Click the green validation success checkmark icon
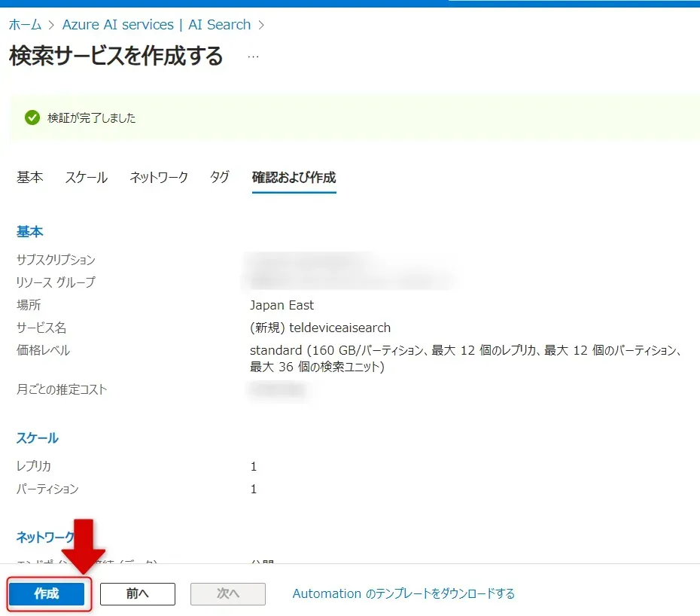This screenshot has width=700, height=616. coord(32,117)
